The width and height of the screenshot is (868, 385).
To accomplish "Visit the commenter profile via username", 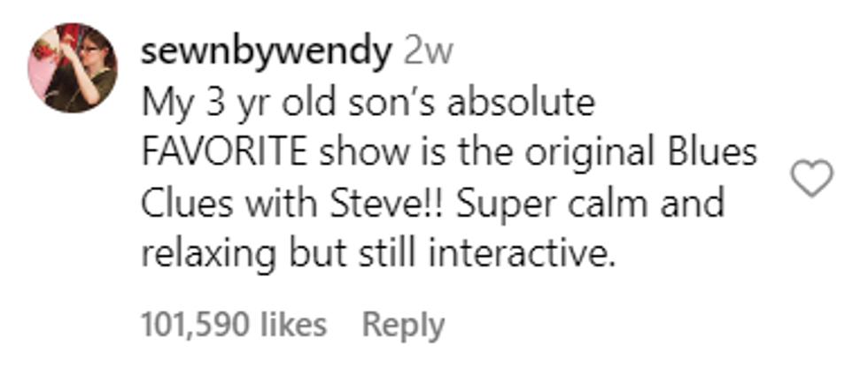I will 266,53.
